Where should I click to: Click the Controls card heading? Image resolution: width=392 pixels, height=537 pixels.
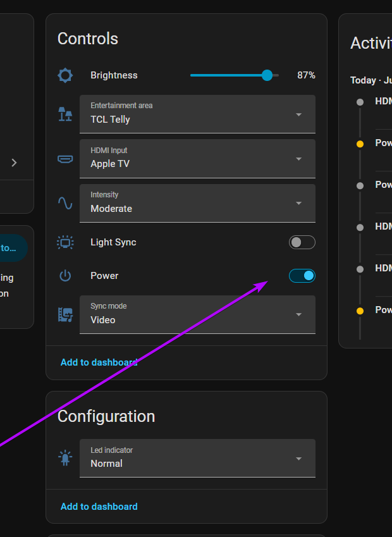pyautogui.click(x=88, y=39)
